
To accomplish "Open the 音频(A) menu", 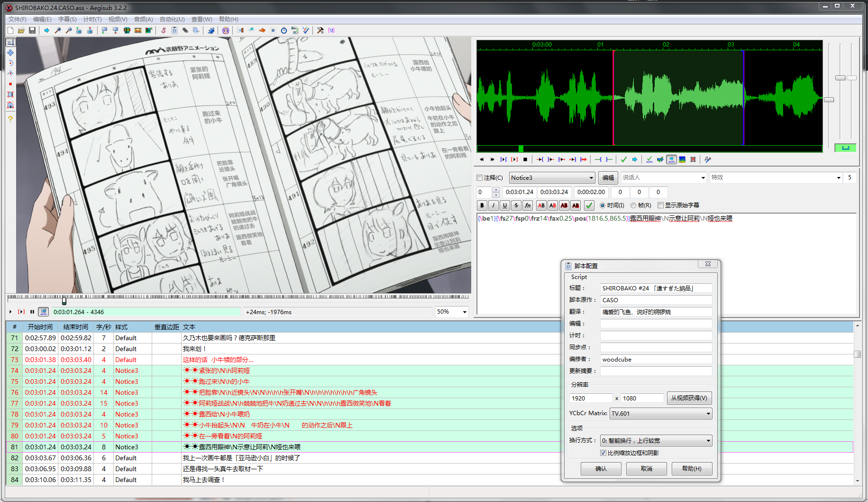I will pyautogui.click(x=143, y=19).
